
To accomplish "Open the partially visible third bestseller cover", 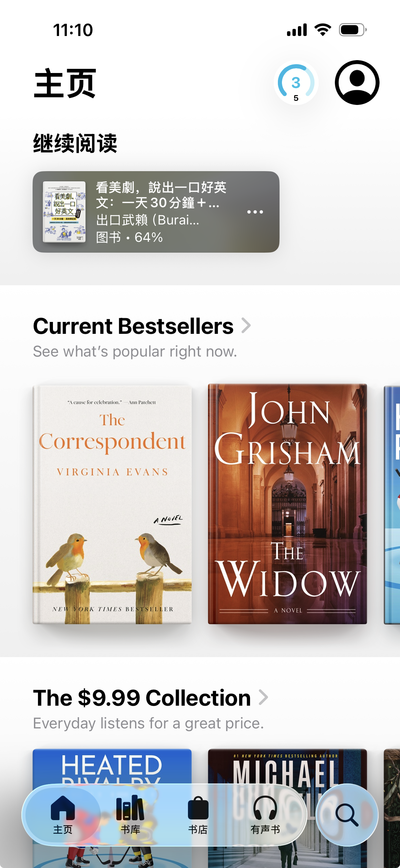I will [x=392, y=505].
